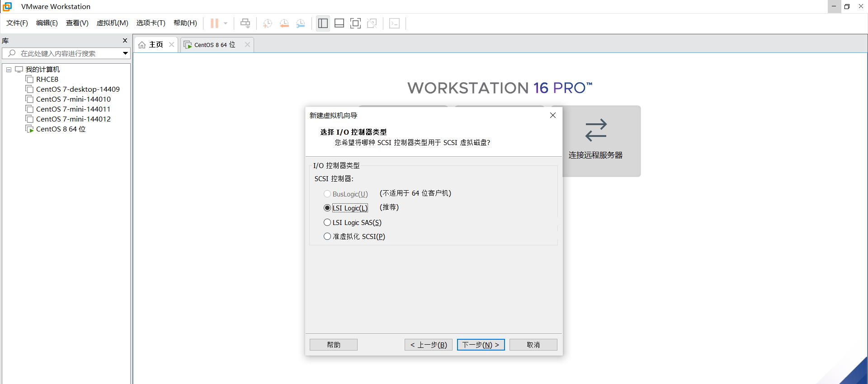Close the 新建虚拟机向导 dialog
The height and width of the screenshot is (384, 868).
tap(552, 115)
